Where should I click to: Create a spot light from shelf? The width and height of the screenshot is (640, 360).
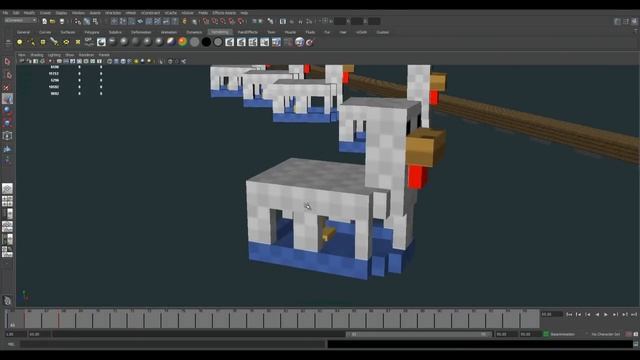pyautogui.click(x=54, y=42)
